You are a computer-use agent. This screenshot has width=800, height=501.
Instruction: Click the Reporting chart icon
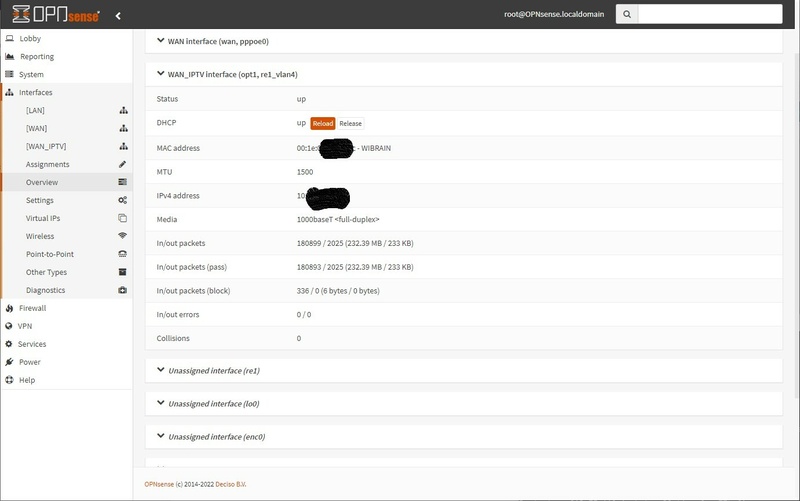9,56
